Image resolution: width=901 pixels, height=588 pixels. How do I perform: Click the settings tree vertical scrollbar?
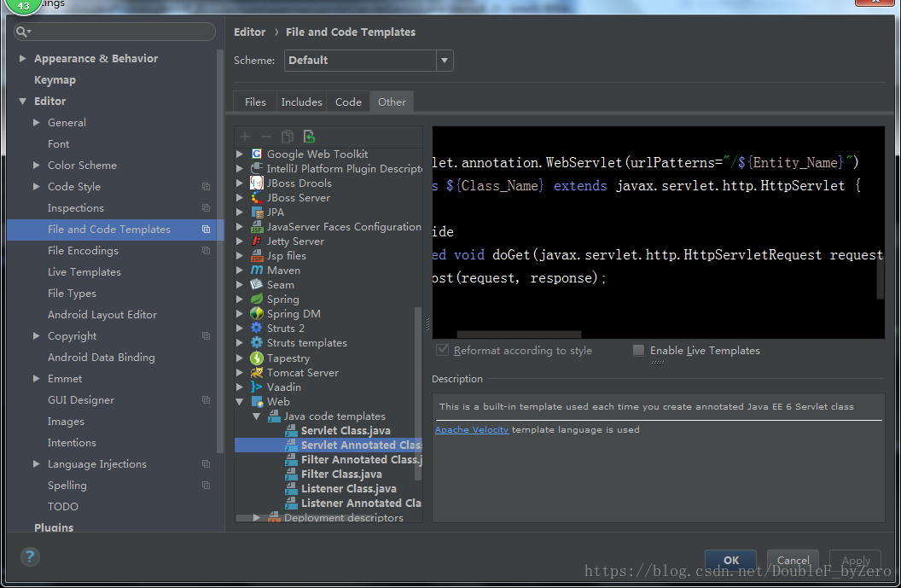click(x=219, y=252)
